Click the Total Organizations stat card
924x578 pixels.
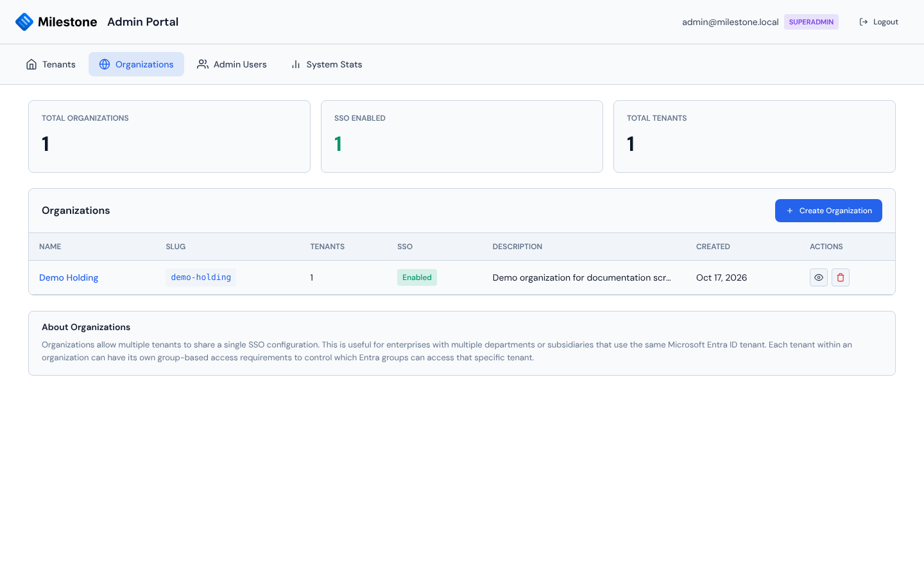point(169,136)
